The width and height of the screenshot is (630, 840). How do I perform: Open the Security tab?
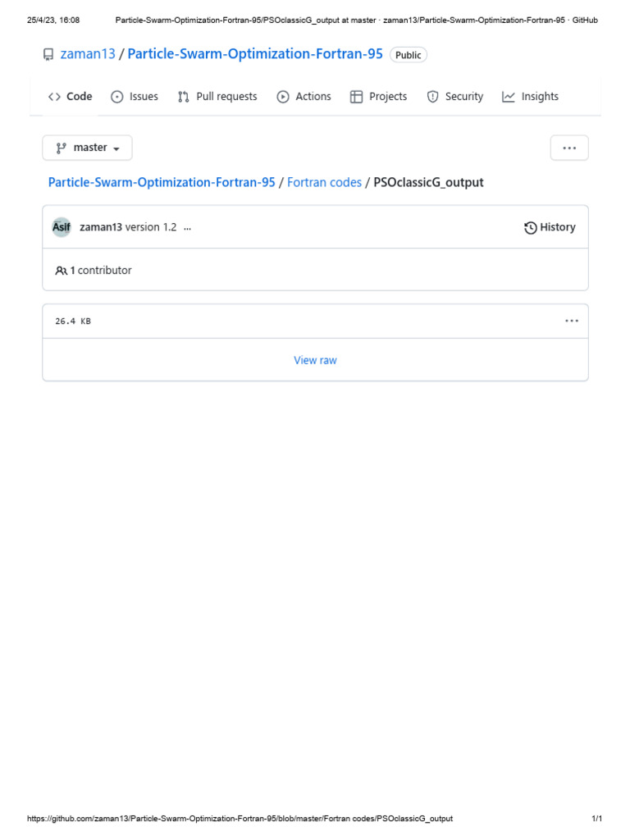(455, 97)
